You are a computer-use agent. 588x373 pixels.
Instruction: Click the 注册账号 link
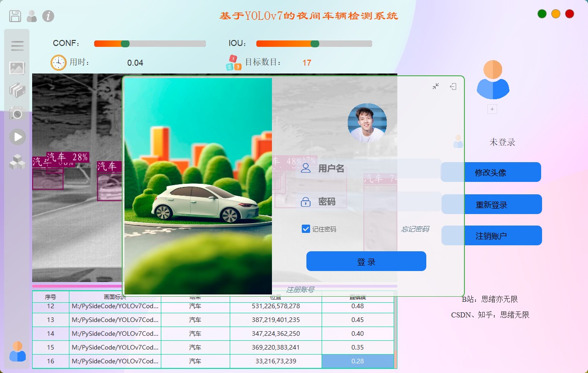pyautogui.click(x=300, y=289)
